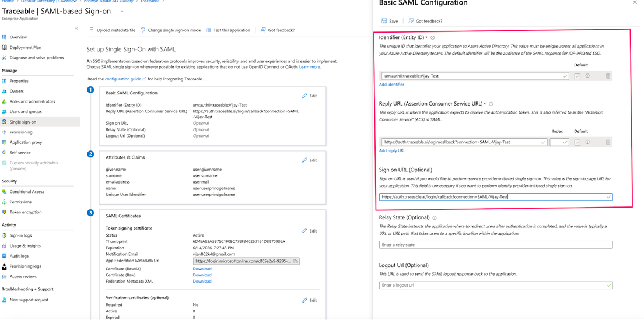
Task: Toggle Default checkbox for identifier
Action: tap(577, 76)
